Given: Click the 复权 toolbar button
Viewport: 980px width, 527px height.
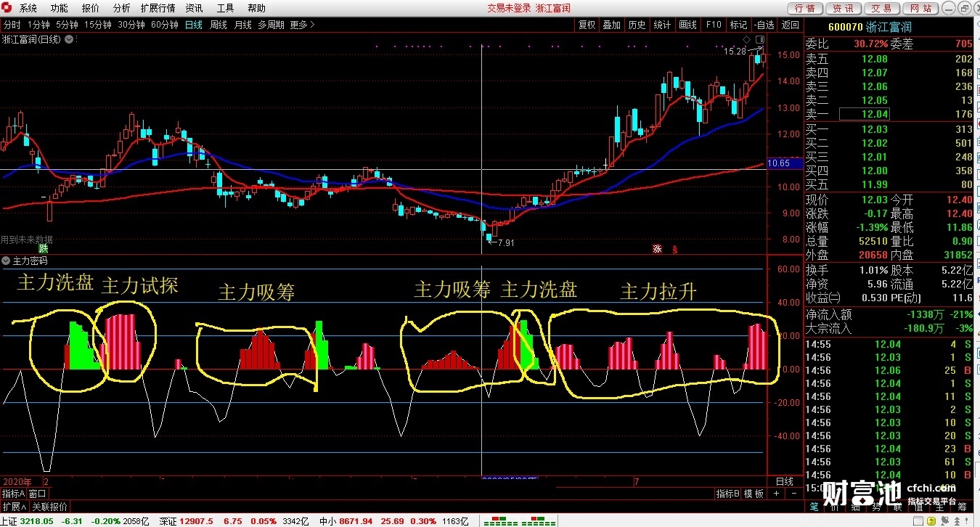Looking at the screenshot, I should click(587, 25).
